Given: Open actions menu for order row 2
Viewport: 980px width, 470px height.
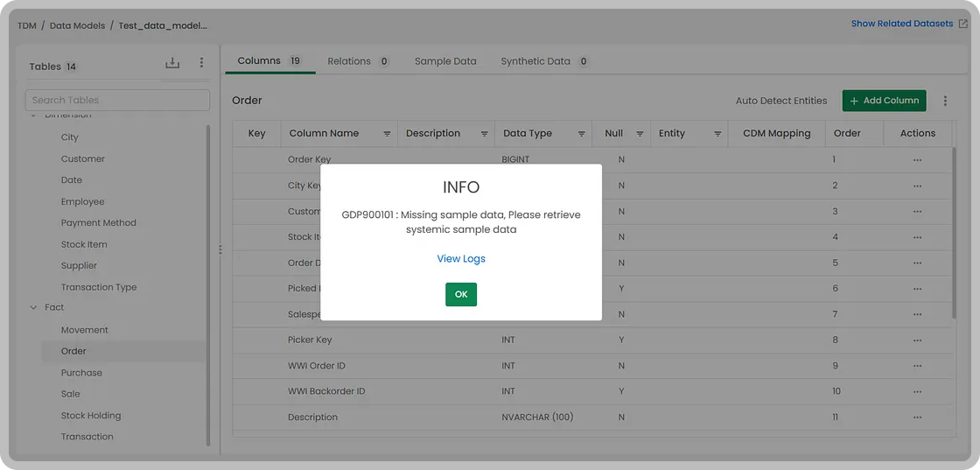Looking at the screenshot, I should click(918, 186).
